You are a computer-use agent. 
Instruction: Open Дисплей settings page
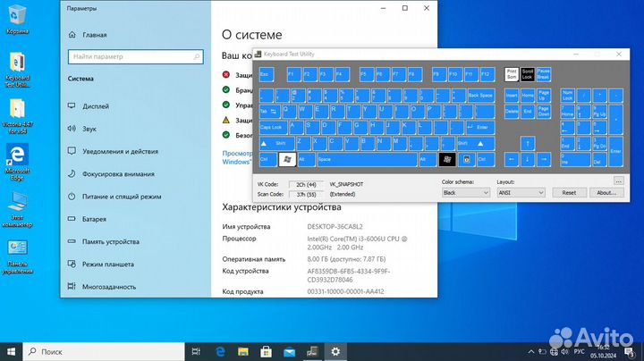96,106
